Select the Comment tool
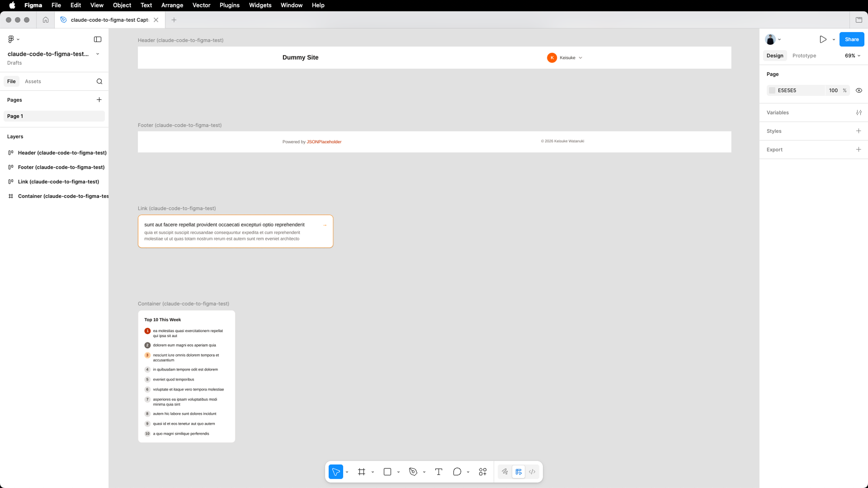 [x=457, y=472]
